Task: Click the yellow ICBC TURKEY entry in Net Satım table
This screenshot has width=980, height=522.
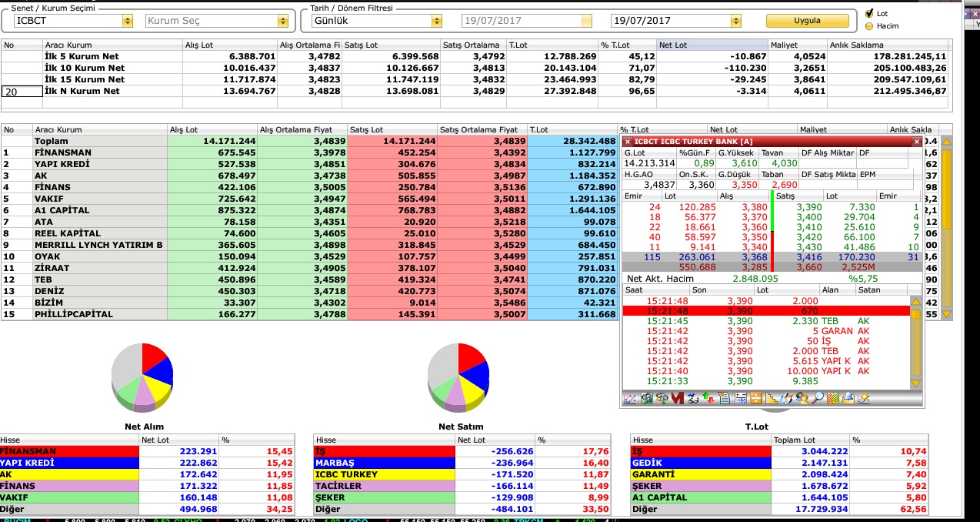Action: coord(385,474)
